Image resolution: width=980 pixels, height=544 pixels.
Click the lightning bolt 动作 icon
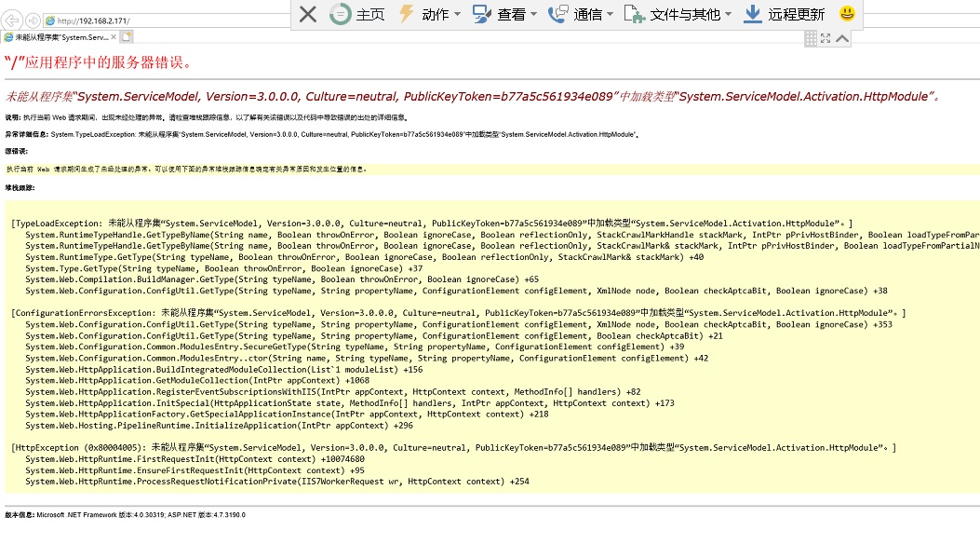[406, 14]
